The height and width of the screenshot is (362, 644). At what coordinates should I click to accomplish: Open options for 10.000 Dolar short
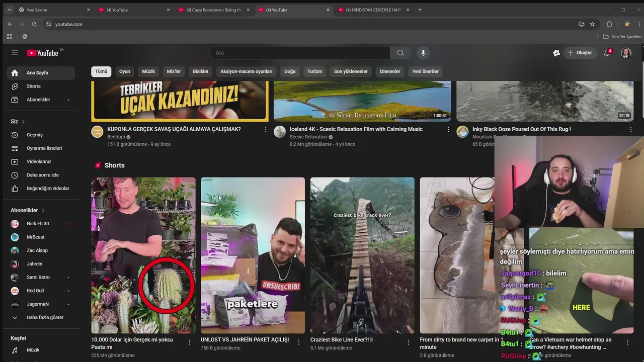(189, 342)
